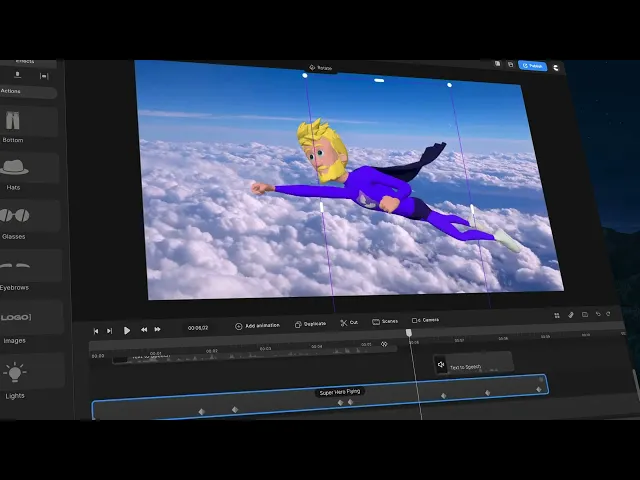Open the Scenes panel
Screen dimensions: 640x480
[385, 321]
